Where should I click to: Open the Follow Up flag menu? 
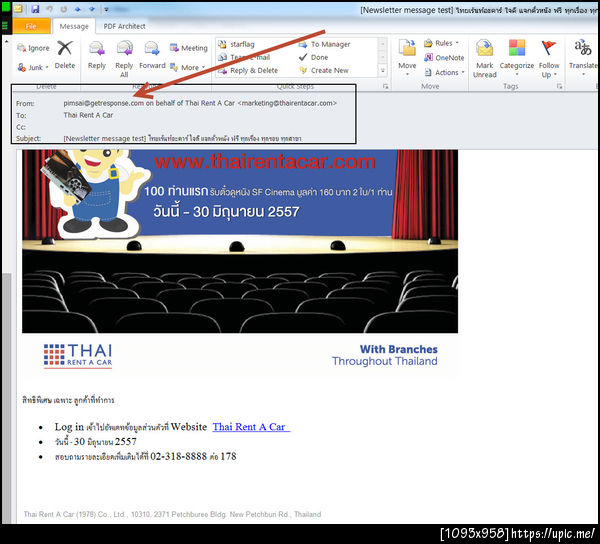(x=549, y=59)
